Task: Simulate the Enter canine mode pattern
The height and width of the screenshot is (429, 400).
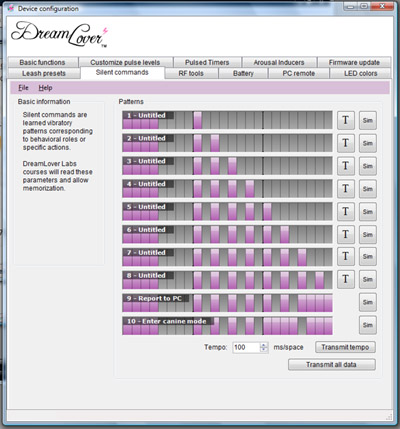Action: 368,325
